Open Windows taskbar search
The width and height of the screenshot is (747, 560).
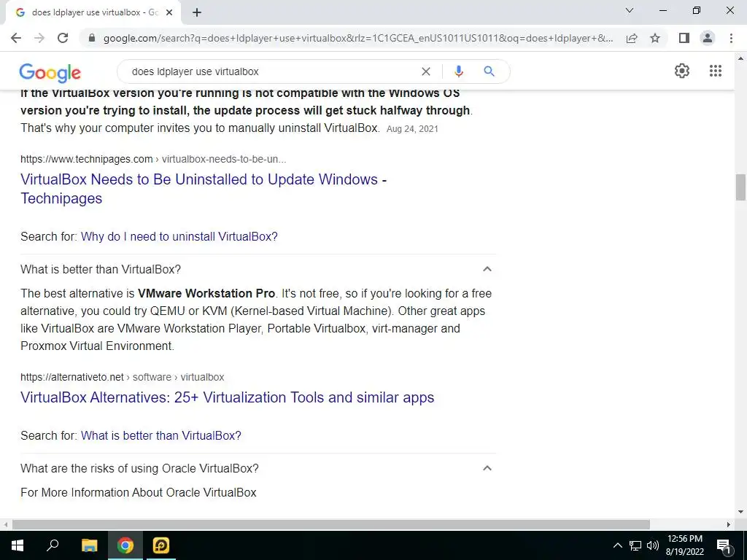(x=53, y=545)
